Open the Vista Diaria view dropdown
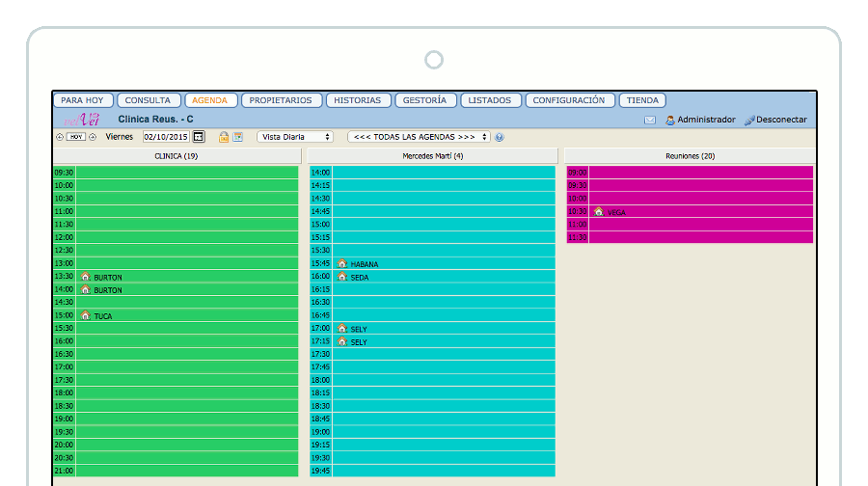This screenshot has height=486, width=868. 295,137
